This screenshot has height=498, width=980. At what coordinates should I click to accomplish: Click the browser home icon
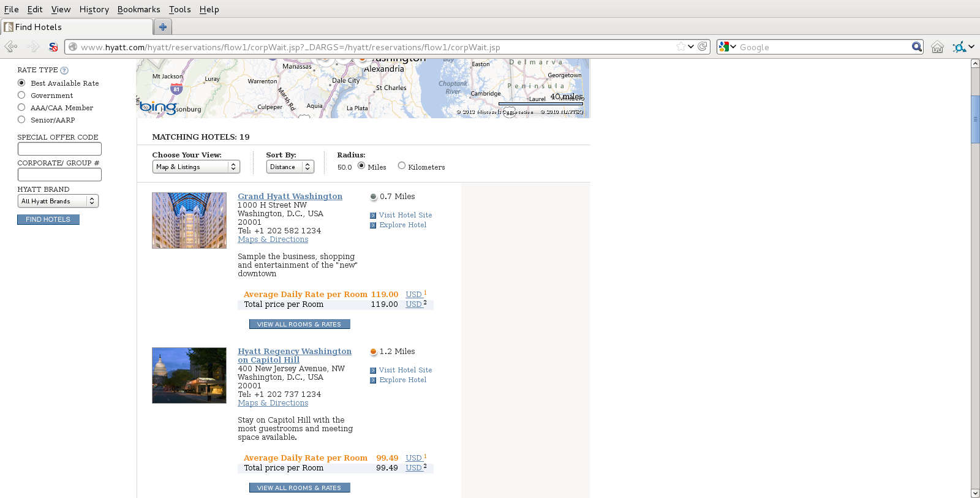click(937, 47)
